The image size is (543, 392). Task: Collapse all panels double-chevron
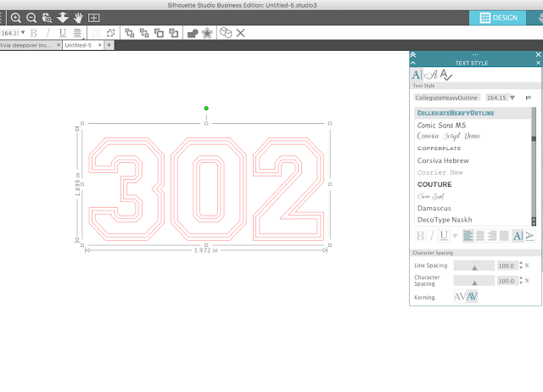[x=413, y=54]
